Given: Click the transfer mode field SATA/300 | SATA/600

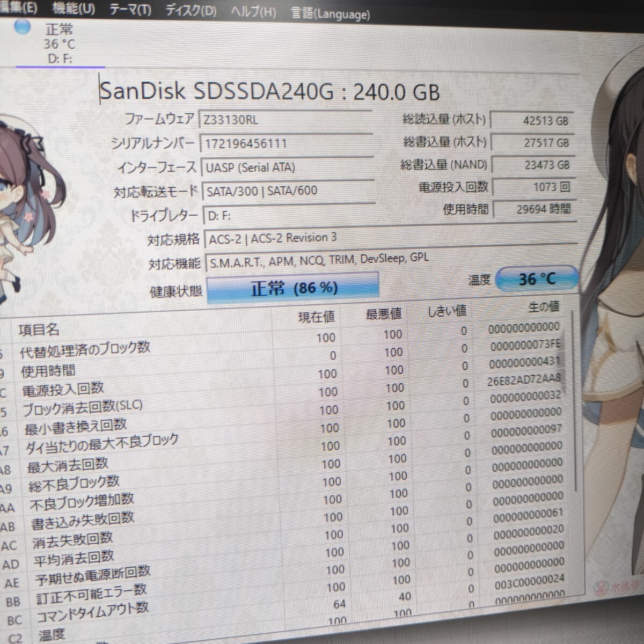Looking at the screenshot, I should pyautogui.click(x=289, y=191).
